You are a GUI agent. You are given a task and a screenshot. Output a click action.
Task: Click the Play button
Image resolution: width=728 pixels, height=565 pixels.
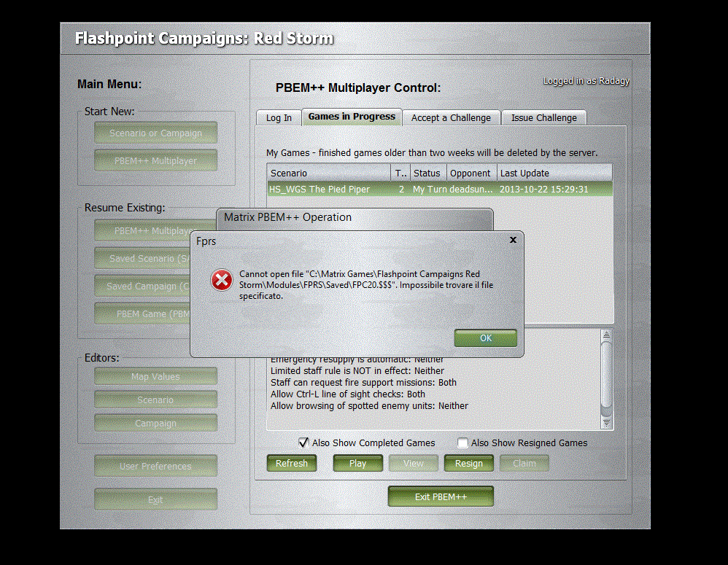[357, 464]
